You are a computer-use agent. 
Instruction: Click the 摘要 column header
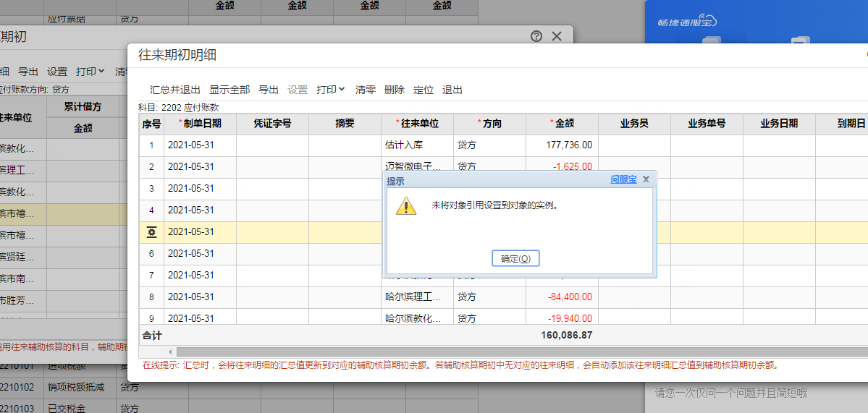pyautogui.click(x=345, y=124)
